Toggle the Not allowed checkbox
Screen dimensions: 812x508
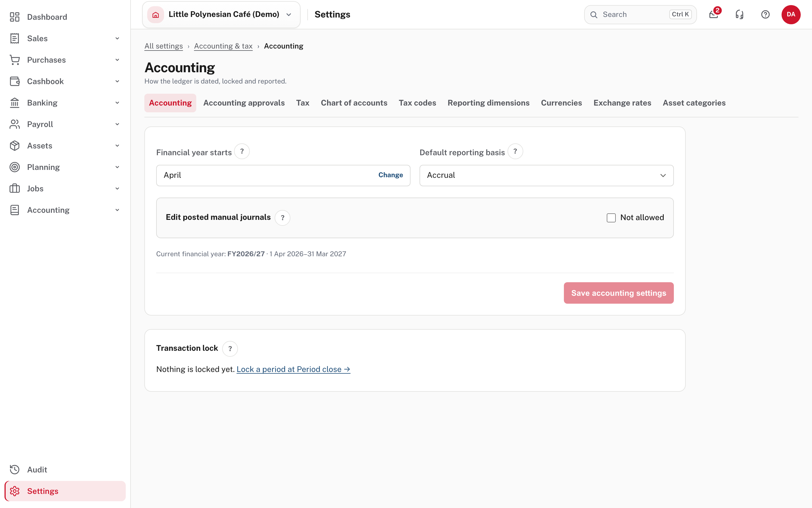click(611, 218)
